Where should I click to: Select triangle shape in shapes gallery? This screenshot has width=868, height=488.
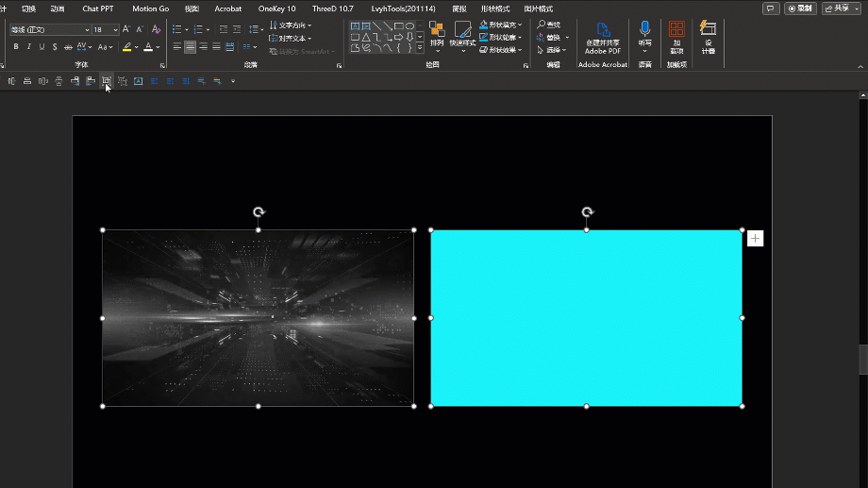[366, 37]
